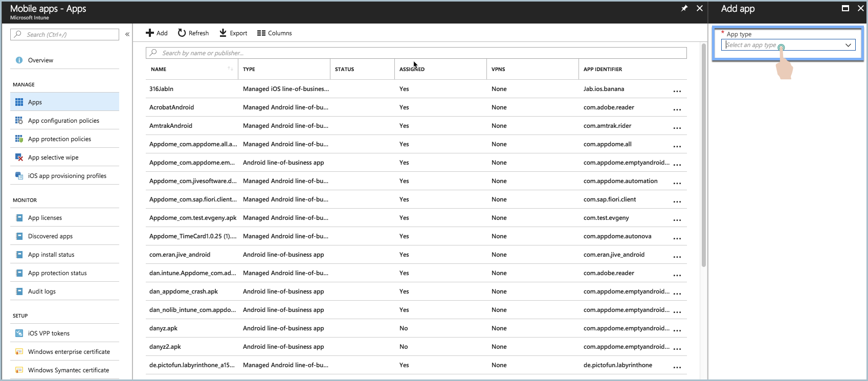Select the danyz2.apk app name
This screenshot has width=868, height=381.
point(165,347)
